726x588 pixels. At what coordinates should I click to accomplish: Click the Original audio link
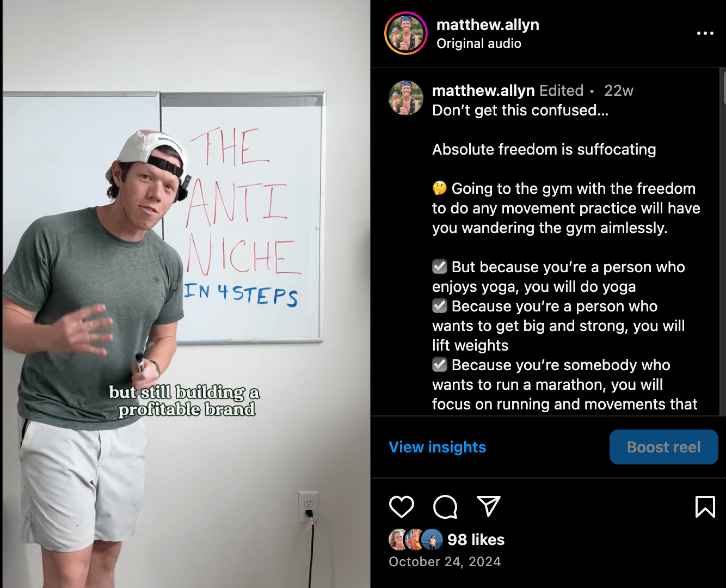tap(479, 44)
